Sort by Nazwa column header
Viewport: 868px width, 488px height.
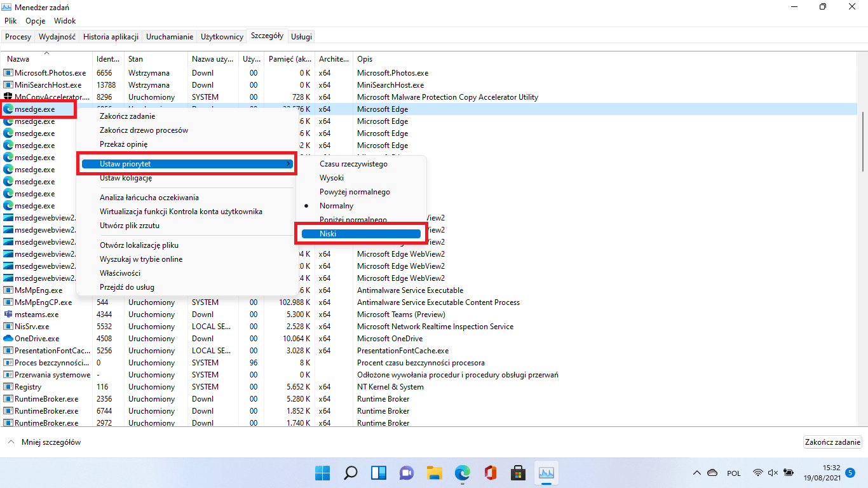46,59
